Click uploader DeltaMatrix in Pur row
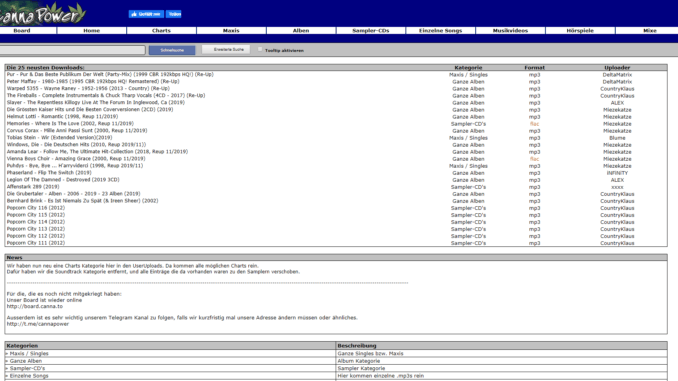 click(617, 75)
